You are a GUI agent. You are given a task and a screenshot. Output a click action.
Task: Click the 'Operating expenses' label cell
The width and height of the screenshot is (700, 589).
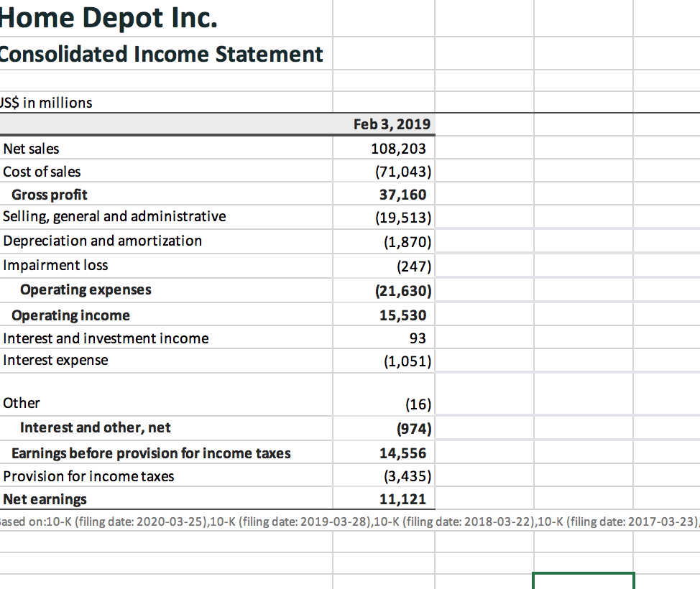(x=166, y=290)
